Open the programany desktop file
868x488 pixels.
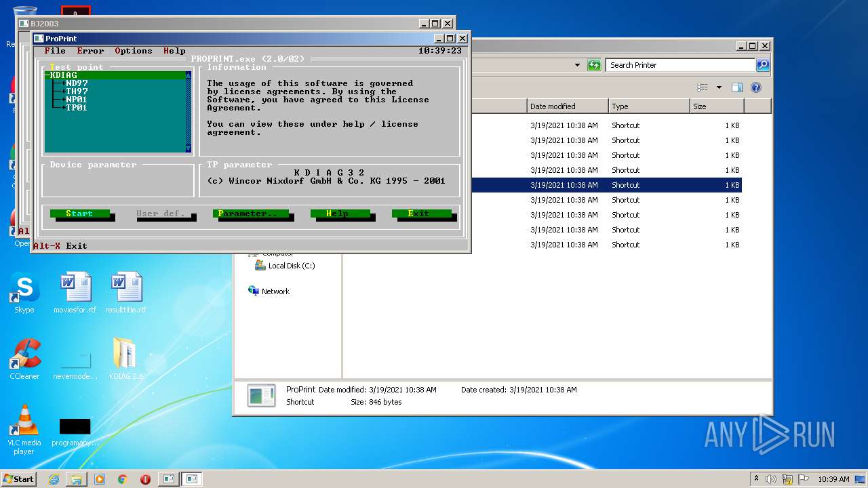click(75, 431)
